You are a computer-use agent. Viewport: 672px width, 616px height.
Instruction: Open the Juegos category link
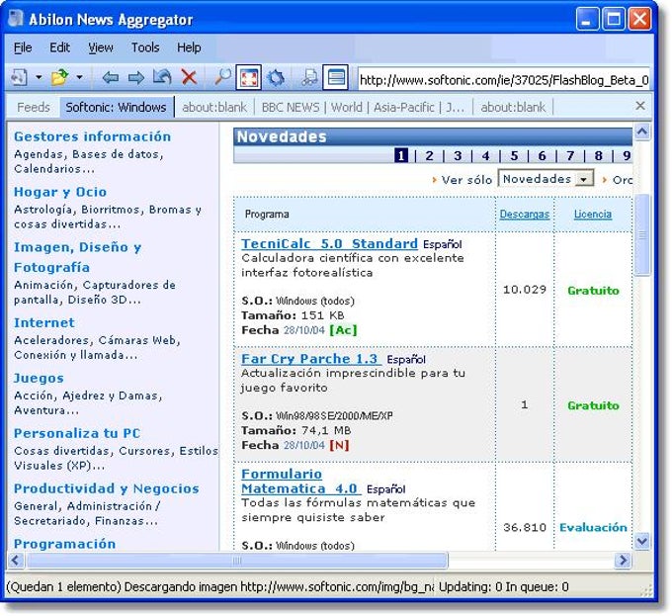pyautogui.click(x=39, y=378)
